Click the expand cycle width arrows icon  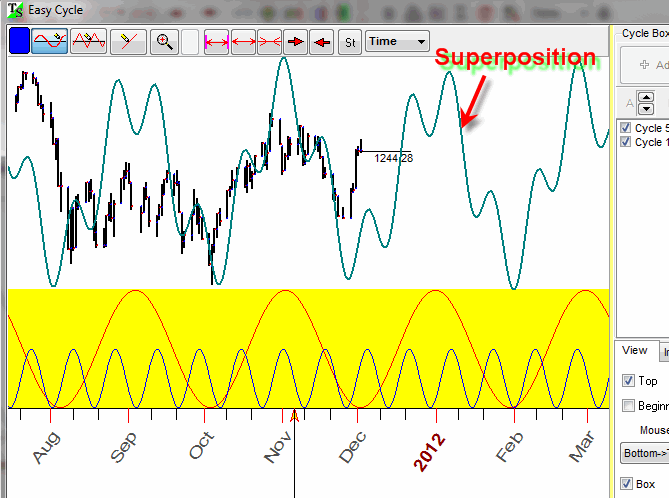click(217, 41)
